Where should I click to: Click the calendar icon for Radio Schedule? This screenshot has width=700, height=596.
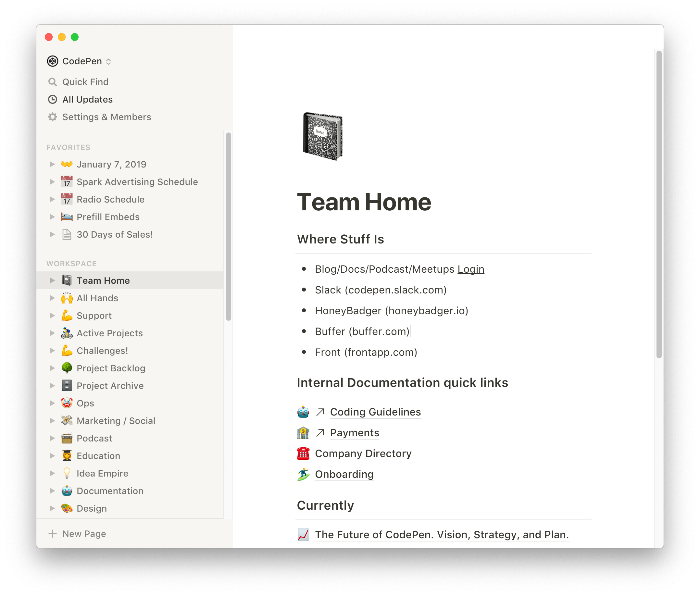(x=67, y=199)
